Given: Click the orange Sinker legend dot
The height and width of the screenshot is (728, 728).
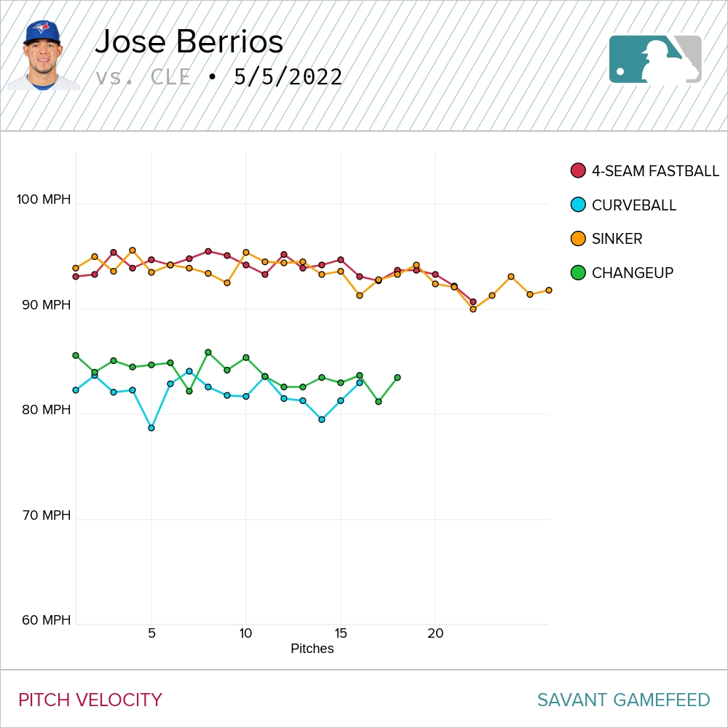Looking at the screenshot, I should (x=578, y=239).
